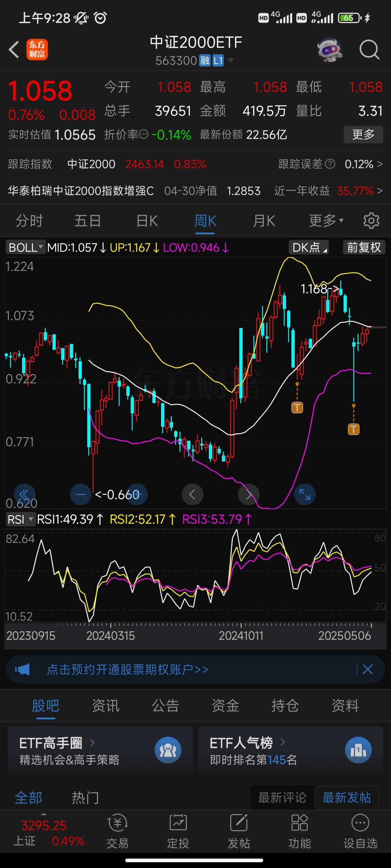Viewport: 391px width, 868px height.
Task: Tap the 实时估值 1.0565 value
Action: pos(75,135)
